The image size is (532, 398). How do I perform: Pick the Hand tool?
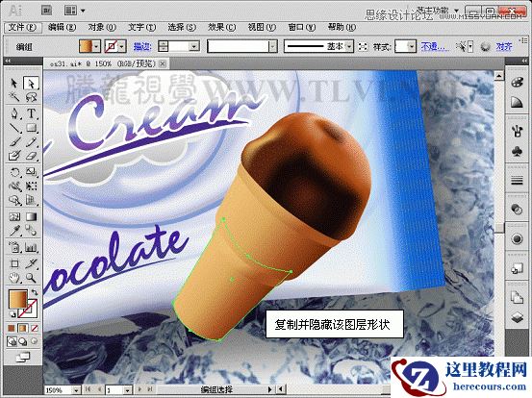pos(14,278)
